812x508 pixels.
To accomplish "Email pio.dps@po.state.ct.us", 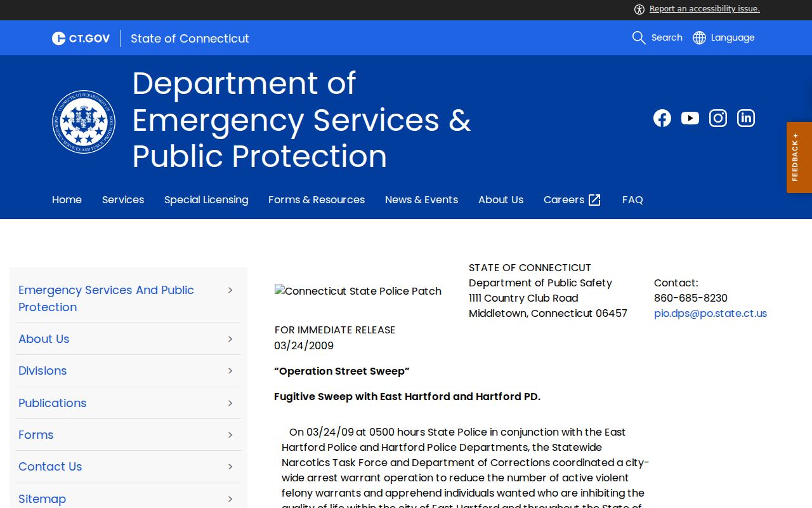I will click(710, 314).
